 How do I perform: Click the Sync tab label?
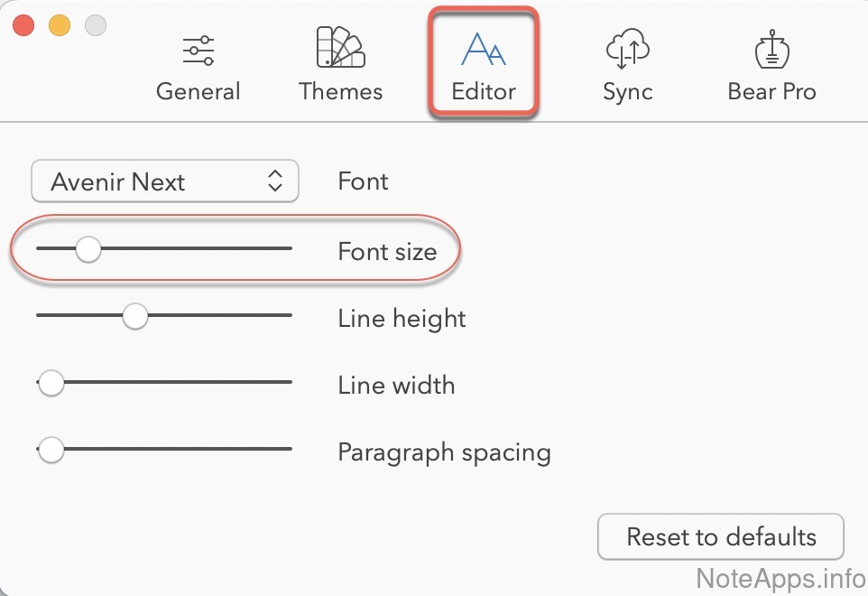pos(628,91)
